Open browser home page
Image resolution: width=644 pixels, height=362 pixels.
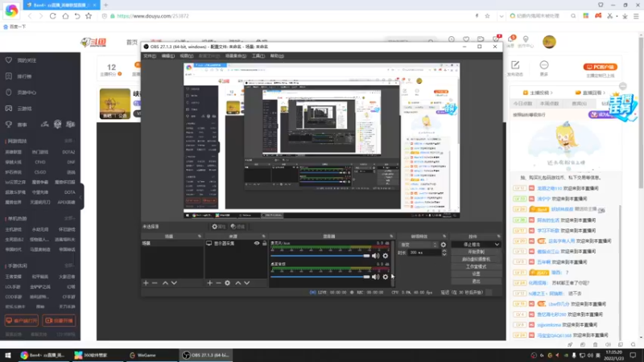(65, 16)
